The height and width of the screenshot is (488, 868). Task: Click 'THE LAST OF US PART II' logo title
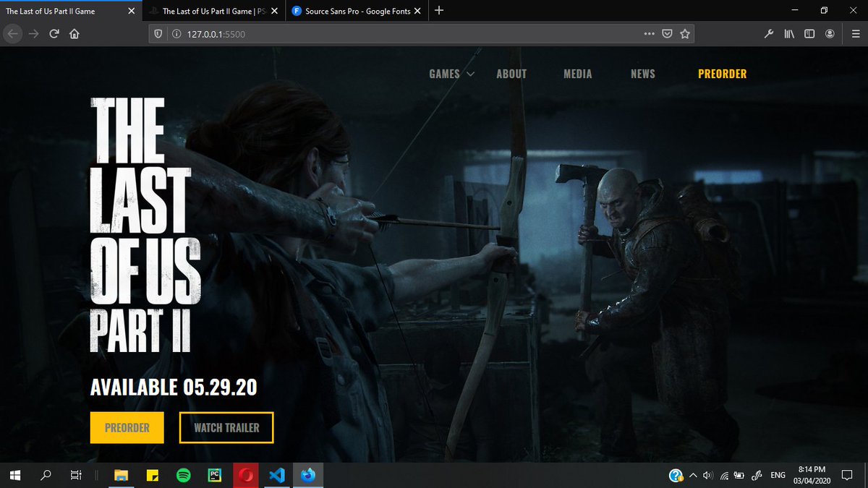[145, 226]
